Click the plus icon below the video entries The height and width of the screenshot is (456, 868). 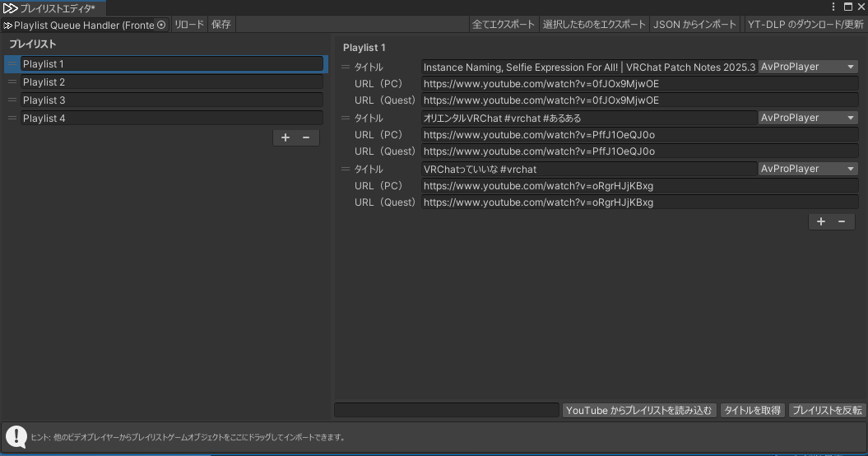point(821,221)
